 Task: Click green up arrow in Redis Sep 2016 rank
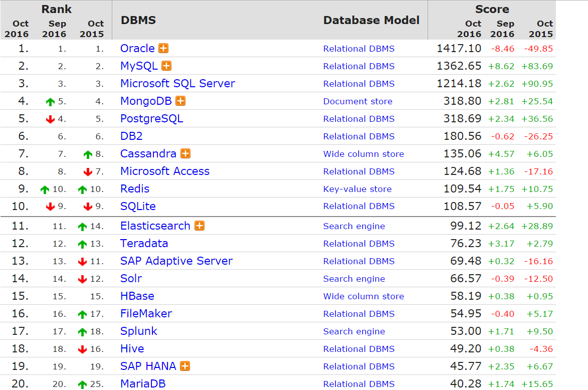point(45,189)
